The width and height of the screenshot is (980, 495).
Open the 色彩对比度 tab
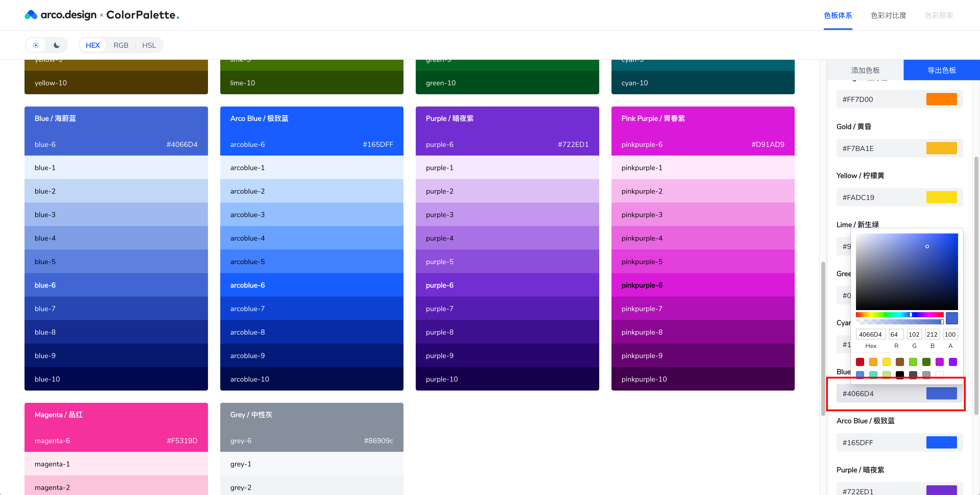888,15
